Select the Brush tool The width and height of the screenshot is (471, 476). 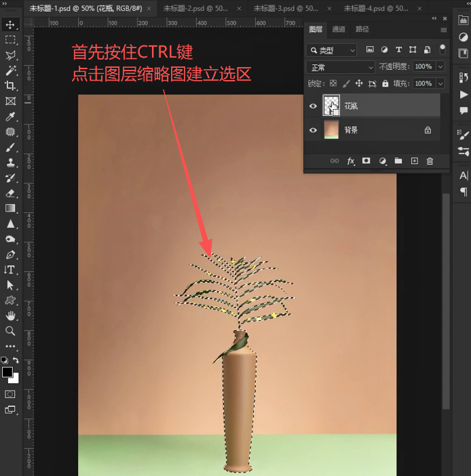(x=10, y=148)
